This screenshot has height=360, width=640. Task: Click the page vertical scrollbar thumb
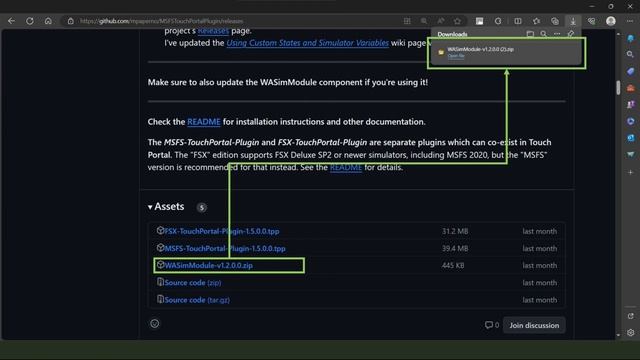(618, 87)
